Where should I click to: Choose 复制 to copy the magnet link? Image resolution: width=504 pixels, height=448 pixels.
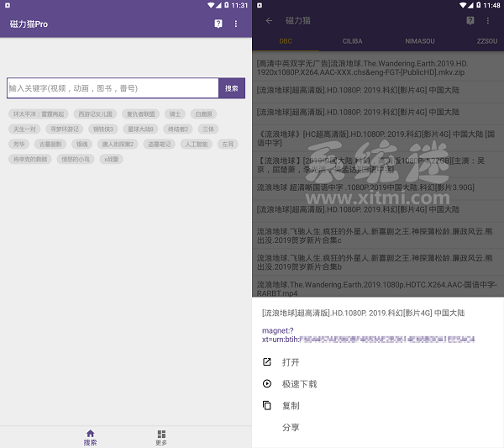click(378, 405)
